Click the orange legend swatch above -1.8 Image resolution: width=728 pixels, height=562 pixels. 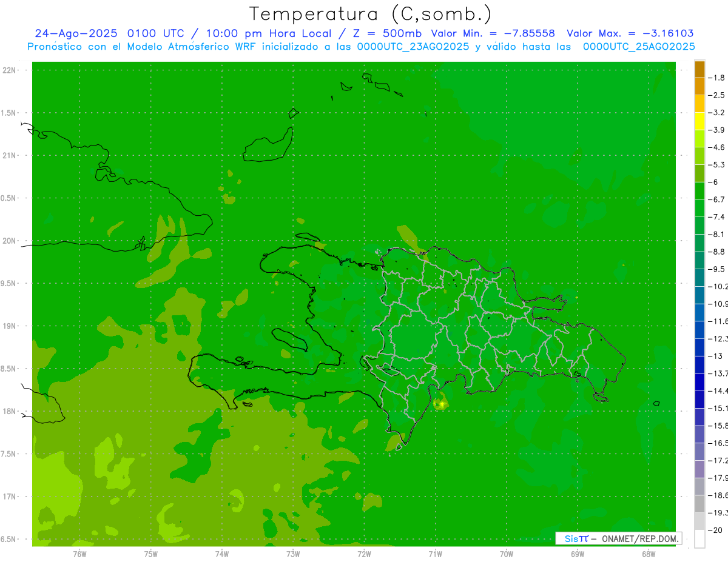[699, 69]
